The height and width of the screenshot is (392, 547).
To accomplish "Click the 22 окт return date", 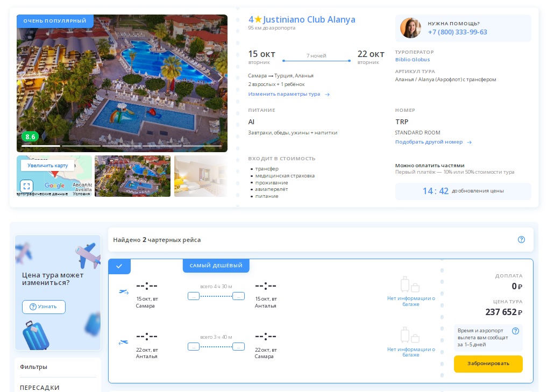I will [371, 54].
